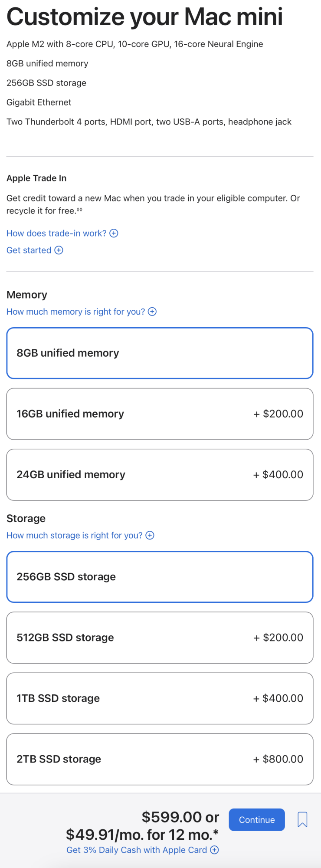
Task: Select 8GB unified memory option
Action: [x=160, y=353]
